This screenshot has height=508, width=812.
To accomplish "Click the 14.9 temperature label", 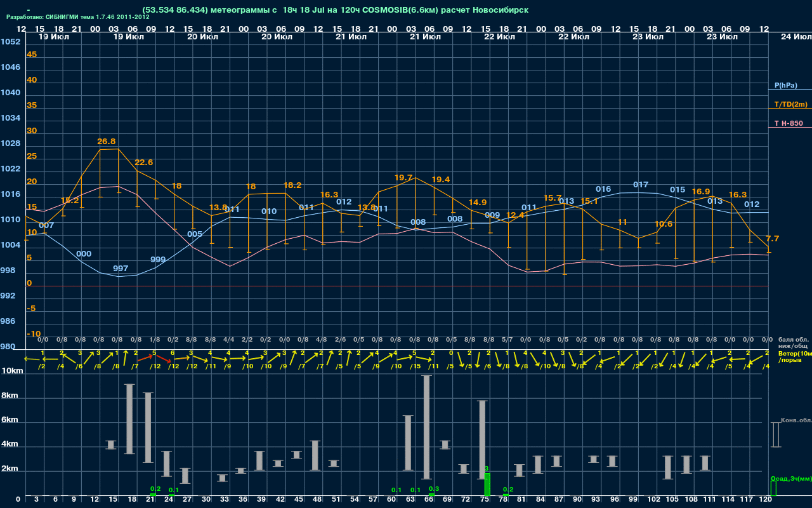I will [478, 203].
